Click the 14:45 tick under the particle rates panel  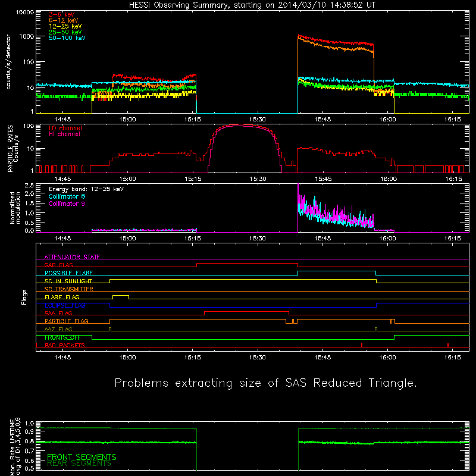(62, 179)
